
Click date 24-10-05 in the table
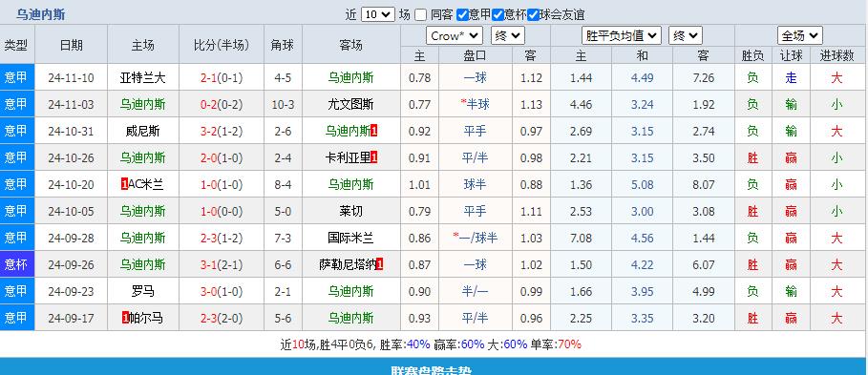coord(71,211)
